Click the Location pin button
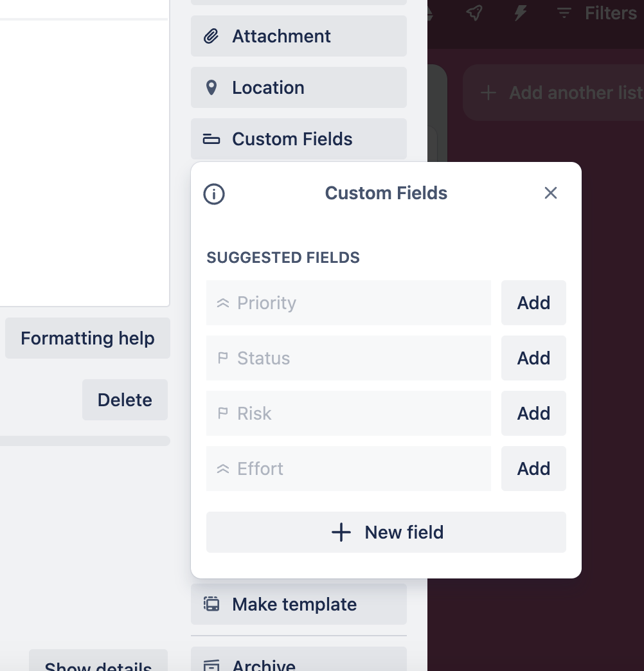The image size is (644, 671). (x=299, y=87)
